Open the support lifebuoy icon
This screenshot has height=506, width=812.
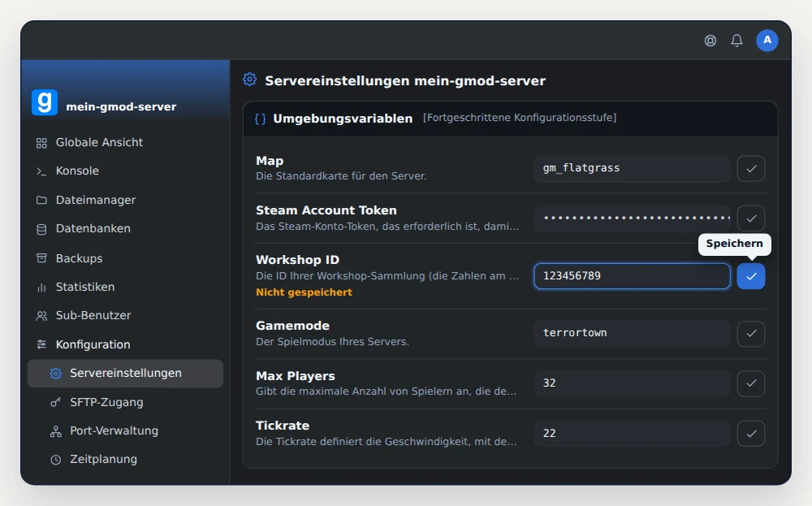710,41
